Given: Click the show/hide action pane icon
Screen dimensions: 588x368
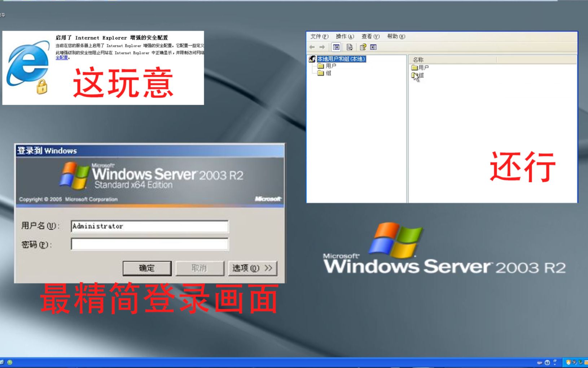Looking at the screenshot, I should coord(373,47).
